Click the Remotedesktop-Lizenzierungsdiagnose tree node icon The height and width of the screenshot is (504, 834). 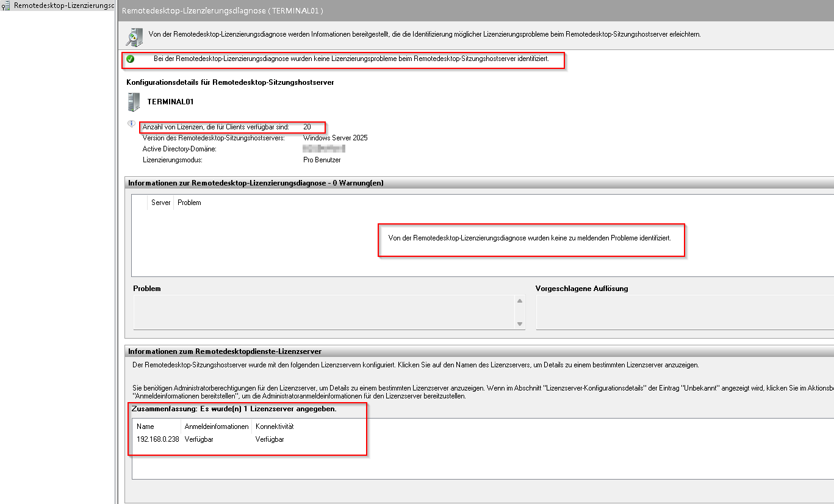click(6, 5)
